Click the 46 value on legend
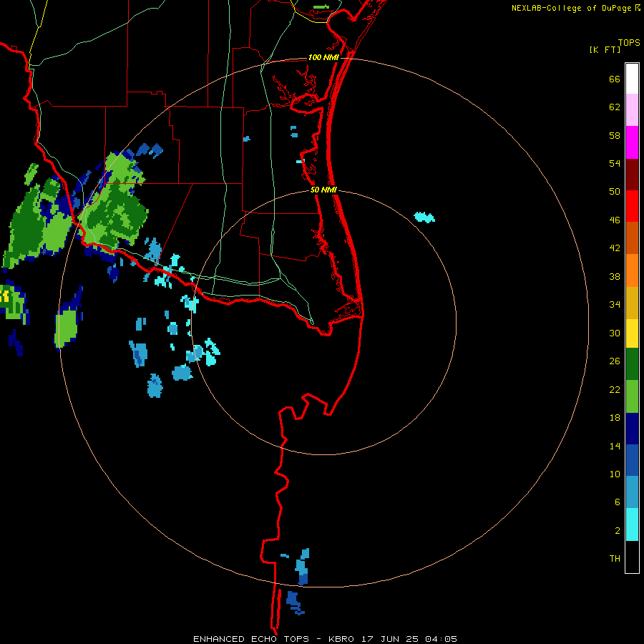 (x=615, y=220)
